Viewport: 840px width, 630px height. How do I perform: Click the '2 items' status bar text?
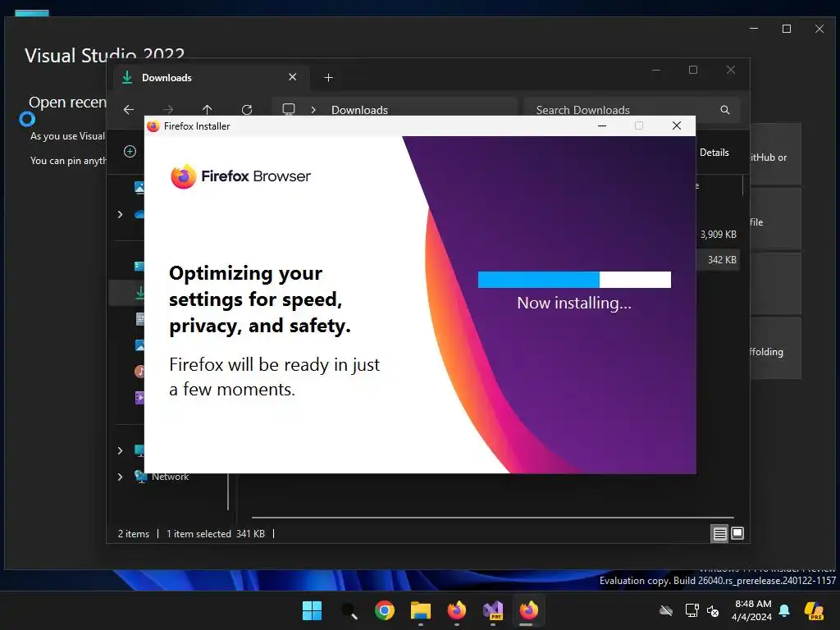coord(134,533)
